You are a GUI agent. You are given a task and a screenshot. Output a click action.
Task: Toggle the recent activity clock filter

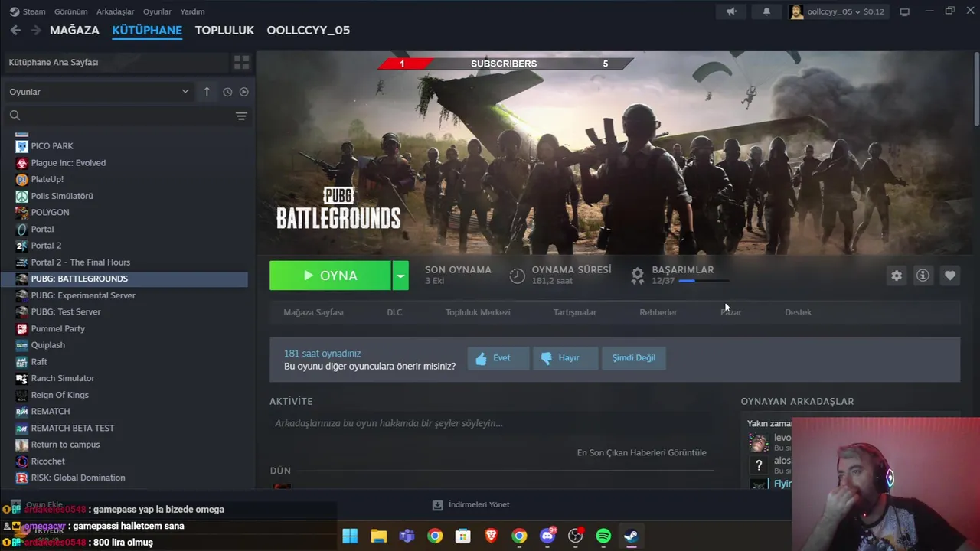pos(227,92)
